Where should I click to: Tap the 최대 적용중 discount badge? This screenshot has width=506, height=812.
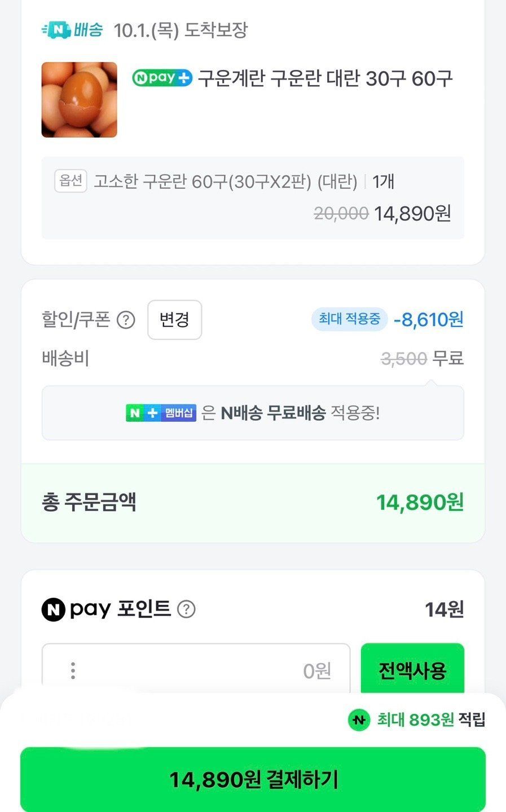pos(349,319)
